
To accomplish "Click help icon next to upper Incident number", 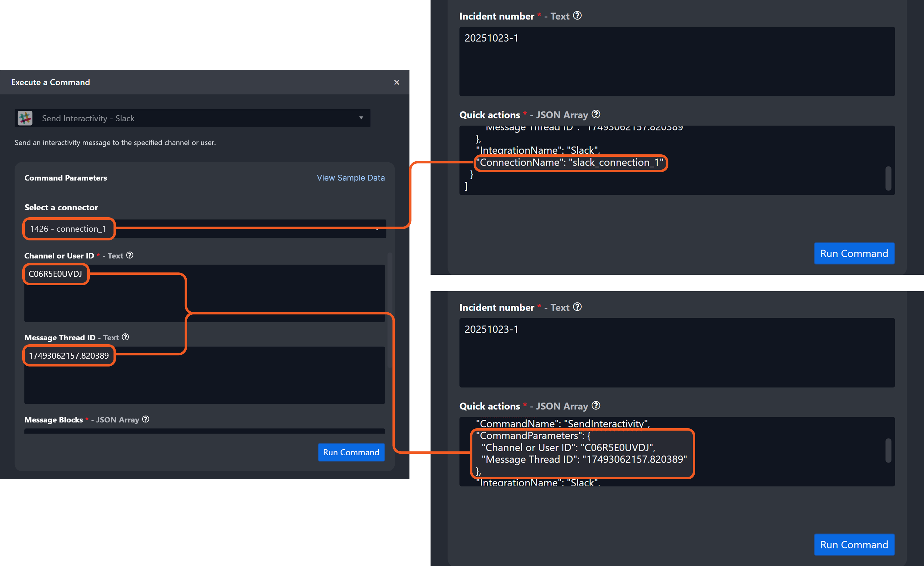I will pyautogui.click(x=577, y=16).
